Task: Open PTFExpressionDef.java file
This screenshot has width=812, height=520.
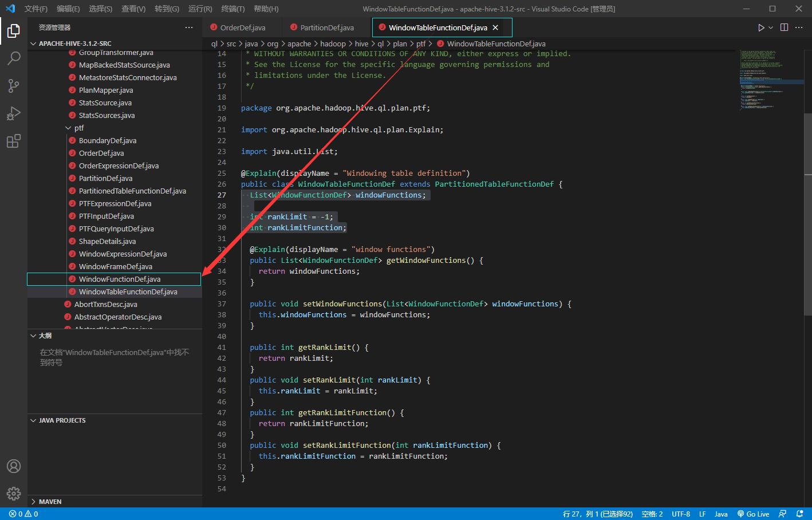Action: point(115,203)
